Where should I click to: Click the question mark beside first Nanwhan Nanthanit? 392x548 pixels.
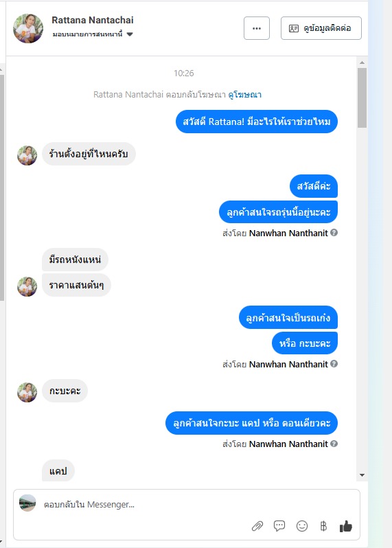334,233
